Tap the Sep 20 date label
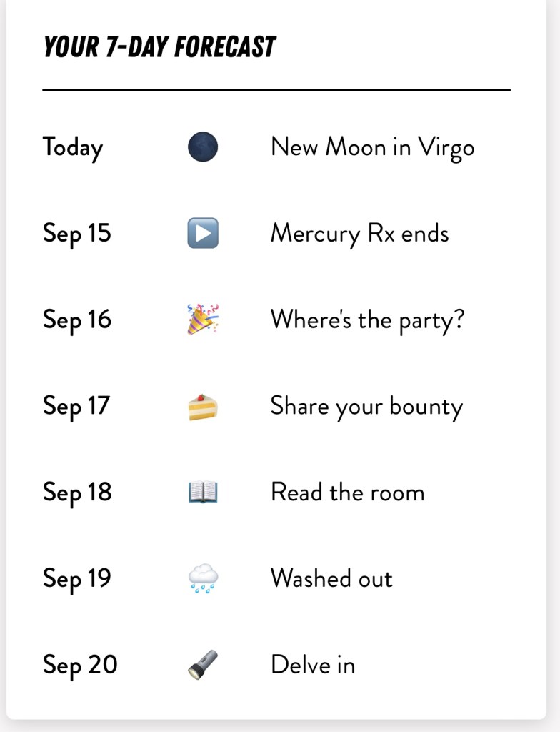 tap(80, 665)
